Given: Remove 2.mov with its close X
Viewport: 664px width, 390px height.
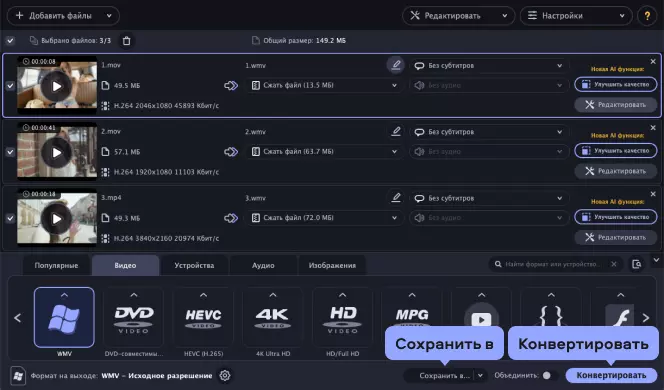Looking at the screenshot, I should 653,127.
